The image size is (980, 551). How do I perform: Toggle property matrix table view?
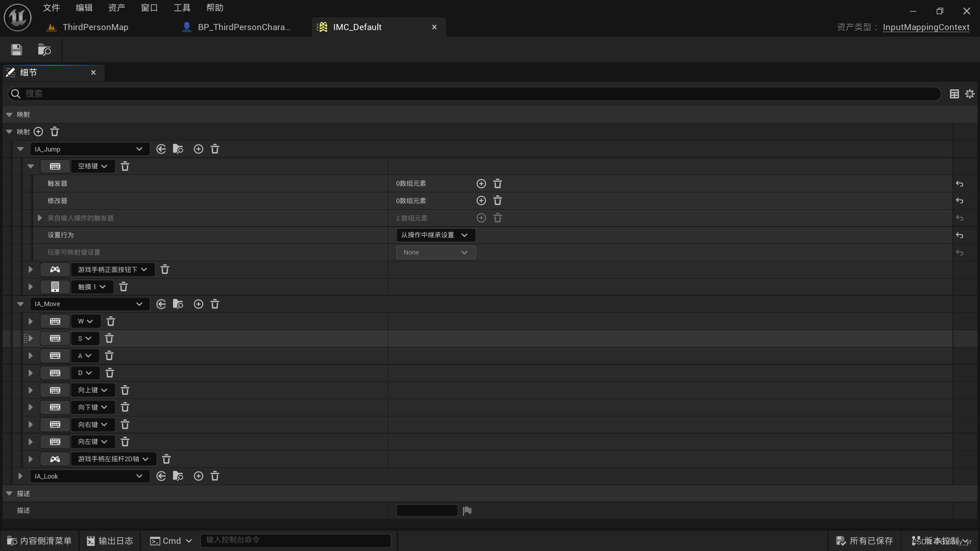point(954,94)
